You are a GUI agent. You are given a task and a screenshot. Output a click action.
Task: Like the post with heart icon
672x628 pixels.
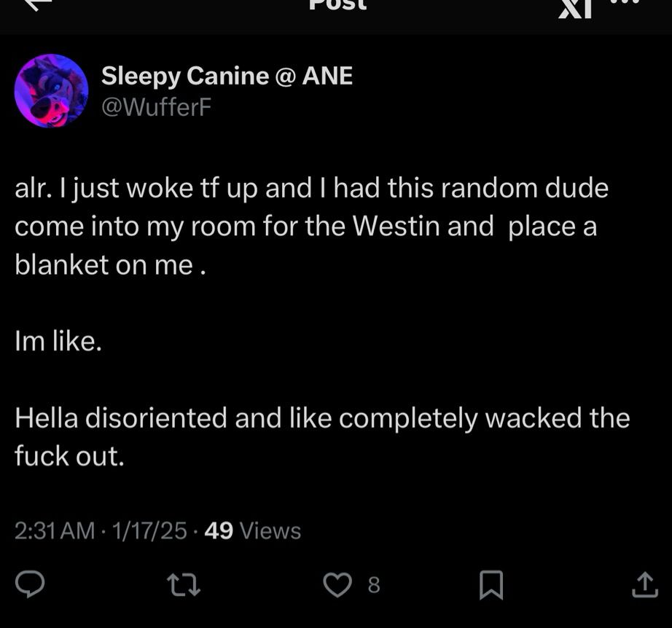click(x=337, y=585)
